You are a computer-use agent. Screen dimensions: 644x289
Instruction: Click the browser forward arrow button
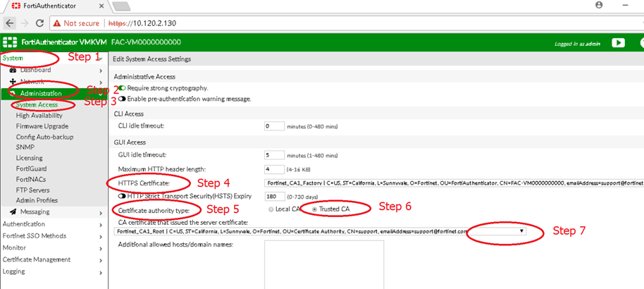[x=25, y=23]
